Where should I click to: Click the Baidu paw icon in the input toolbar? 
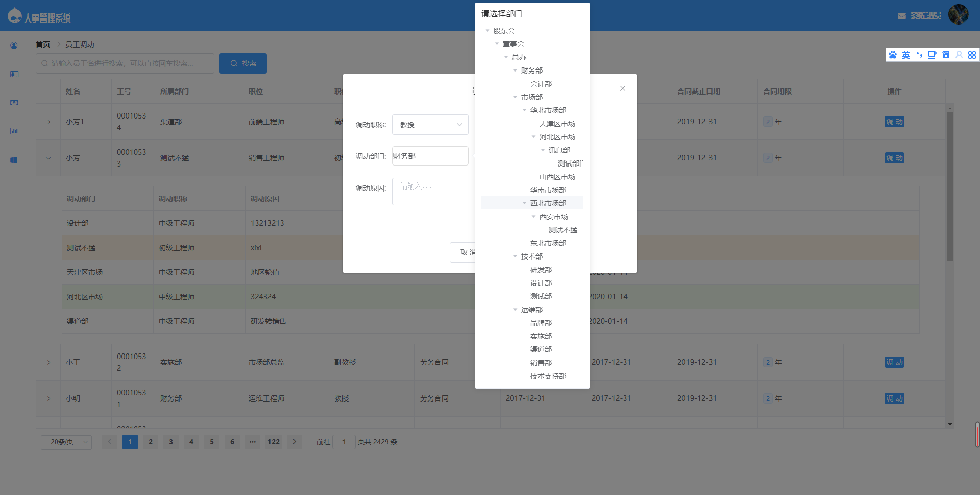tap(893, 55)
